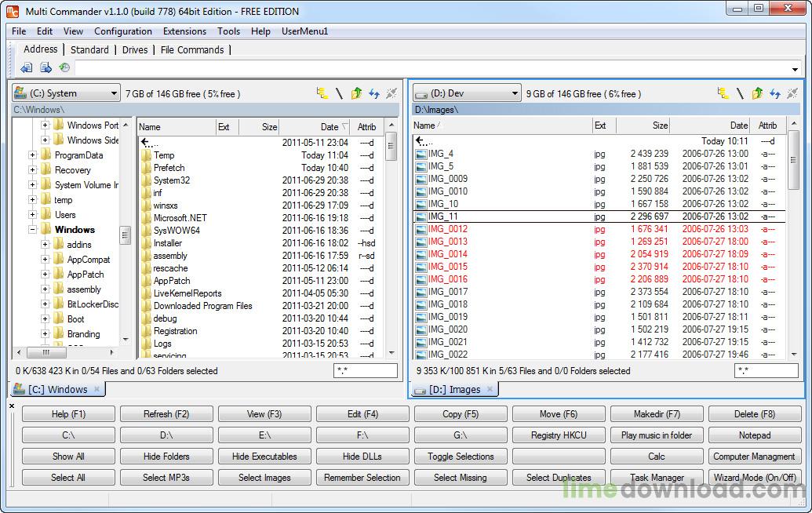812x513 pixels.
Task: Open the Configuration menu
Action: click(x=123, y=31)
